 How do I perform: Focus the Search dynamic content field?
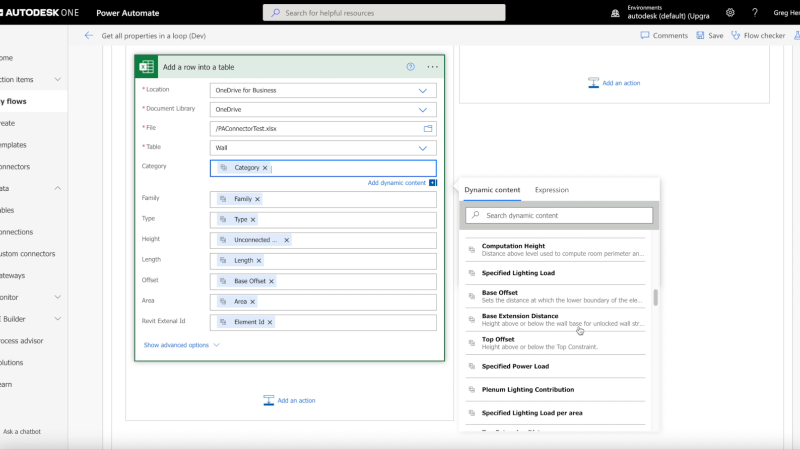click(x=559, y=215)
